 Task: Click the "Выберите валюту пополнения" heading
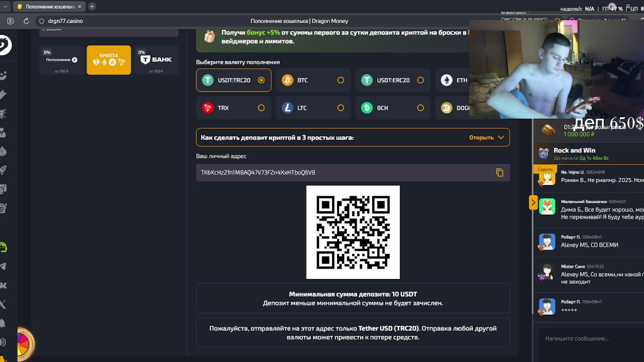(x=238, y=62)
